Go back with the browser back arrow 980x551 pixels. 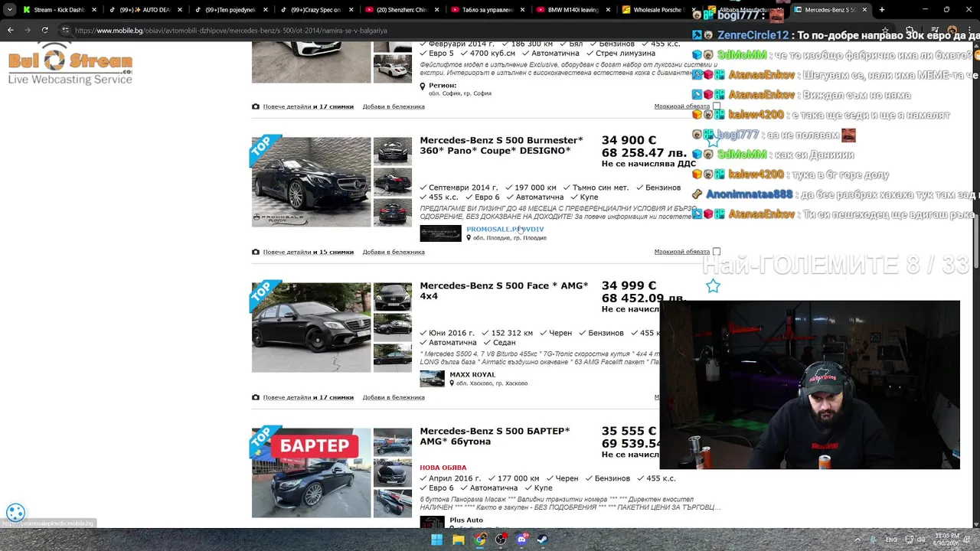pos(10,30)
